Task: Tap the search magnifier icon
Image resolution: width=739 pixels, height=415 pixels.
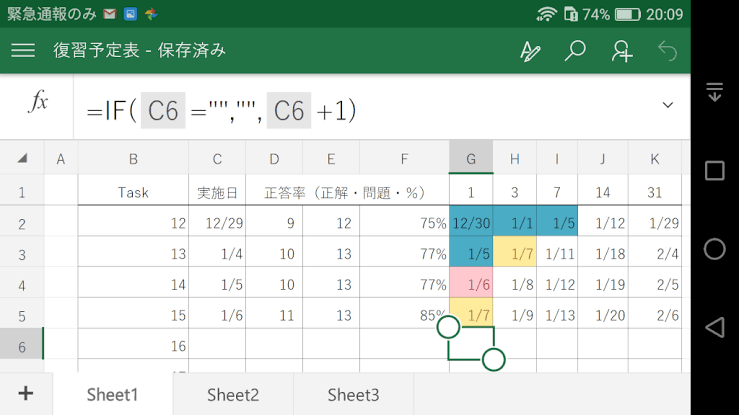Action: tap(575, 50)
